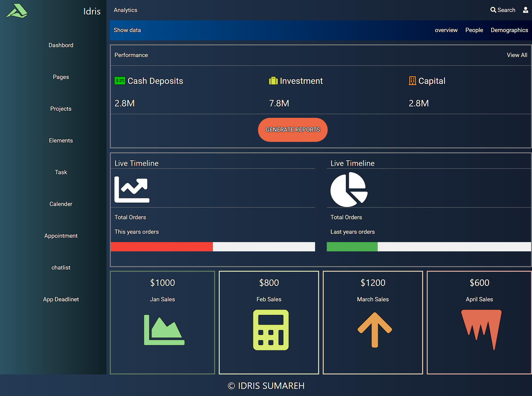Image resolution: width=532 pixels, height=396 pixels.
Task: Click the This years orders label
Action: click(137, 232)
